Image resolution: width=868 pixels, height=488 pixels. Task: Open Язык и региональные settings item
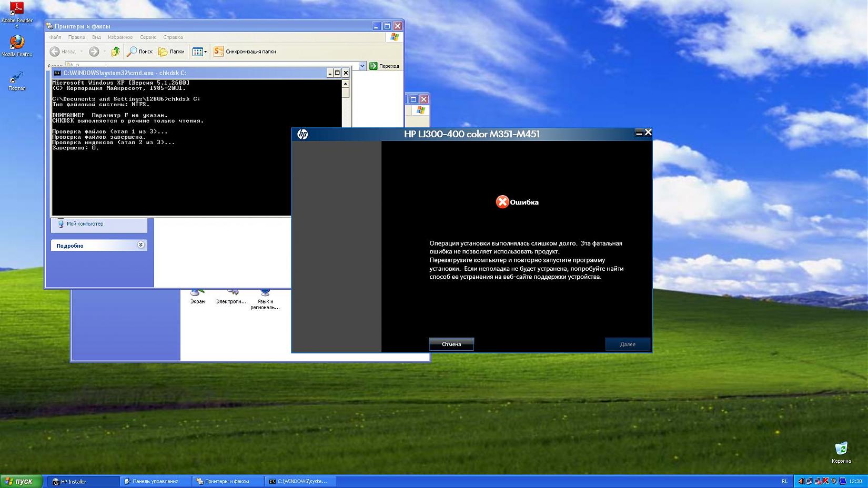coord(265,299)
